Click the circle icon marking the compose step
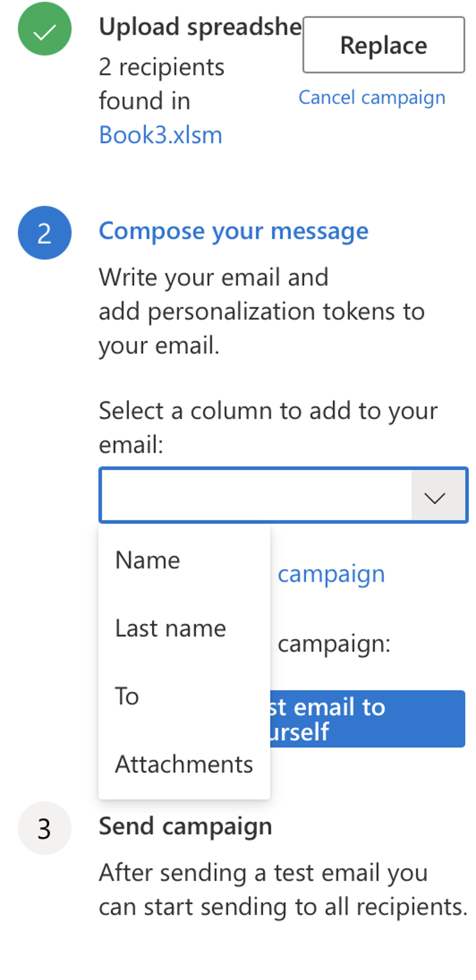The image size is (476, 980). pos(44,233)
